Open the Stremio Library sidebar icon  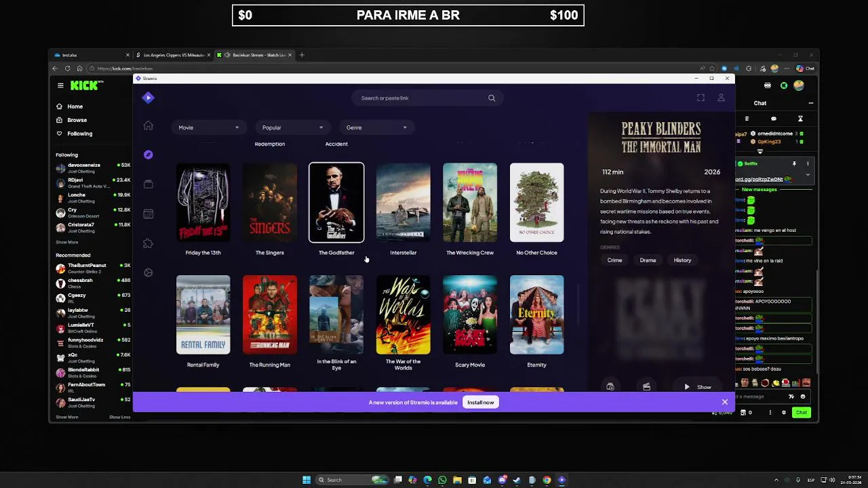[148, 184]
